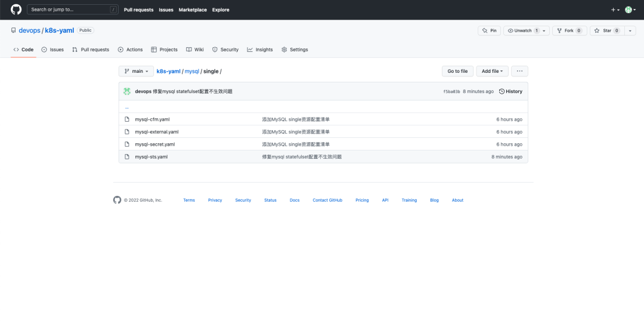Open commit message on mysql-secret.yaml row
This screenshot has width=644, height=323.
pos(296,144)
